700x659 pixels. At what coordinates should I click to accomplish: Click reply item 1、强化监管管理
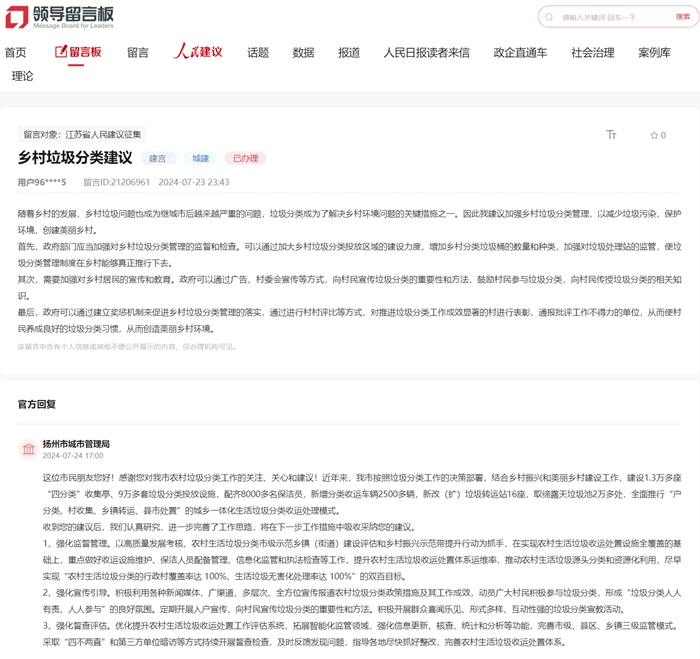(x=362, y=560)
